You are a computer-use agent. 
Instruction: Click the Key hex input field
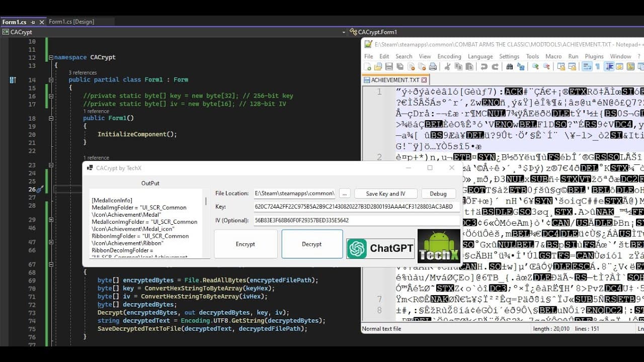pos(357,207)
